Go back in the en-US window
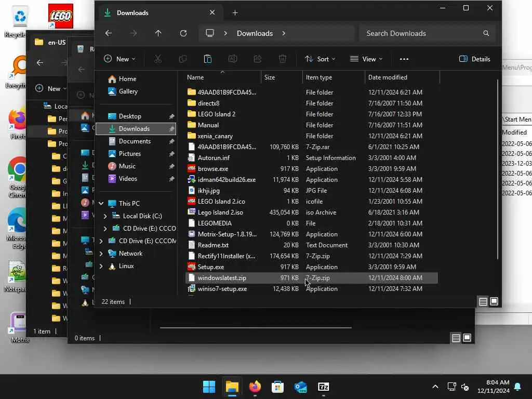 (x=40, y=63)
